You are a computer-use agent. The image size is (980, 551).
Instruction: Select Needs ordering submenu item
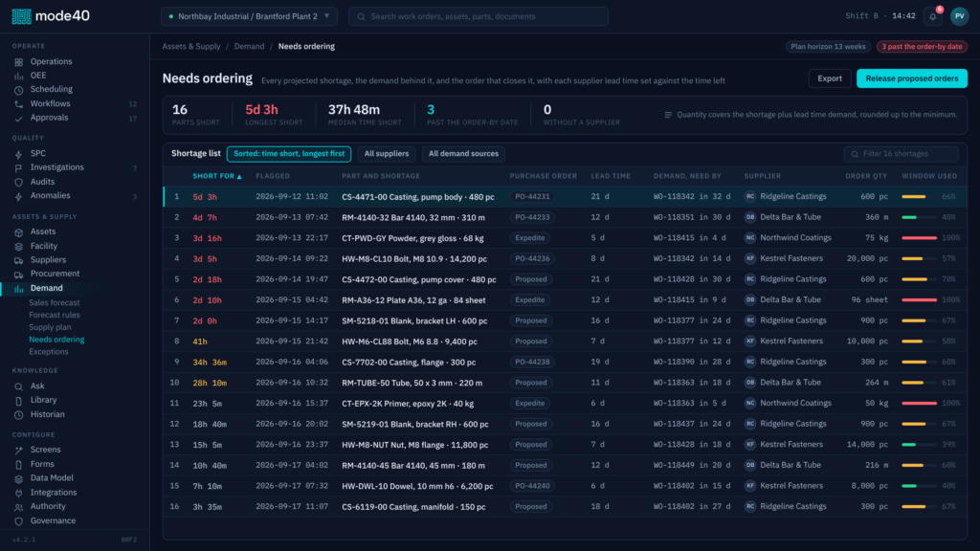[56, 340]
